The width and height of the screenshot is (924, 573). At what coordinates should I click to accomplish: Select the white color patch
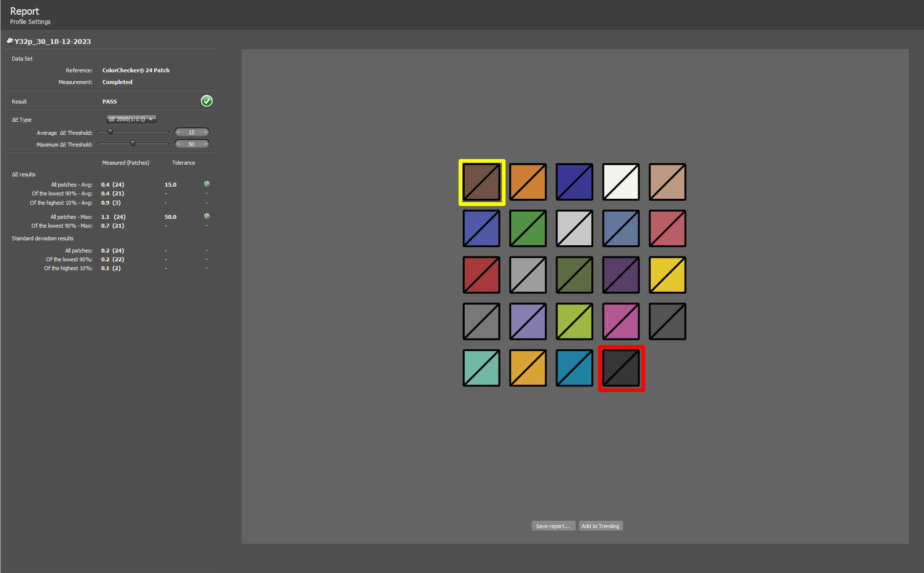621,182
